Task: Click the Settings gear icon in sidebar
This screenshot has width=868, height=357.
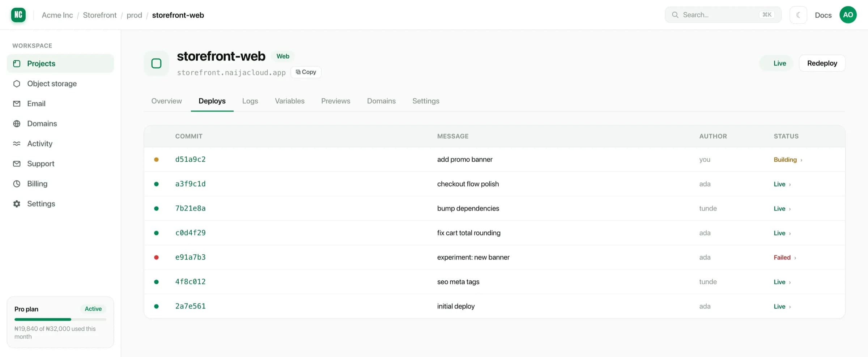Action: pos(17,204)
